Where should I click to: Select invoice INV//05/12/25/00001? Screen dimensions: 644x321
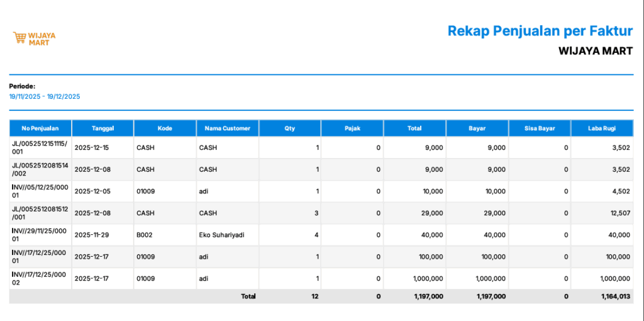click(x=40, y=191)
